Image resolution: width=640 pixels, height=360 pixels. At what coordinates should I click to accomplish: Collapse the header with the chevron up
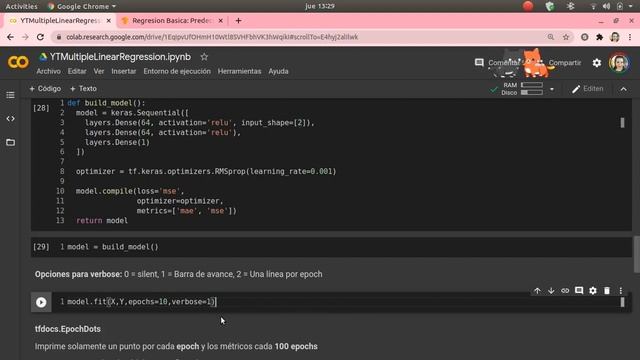coord(624,89)
